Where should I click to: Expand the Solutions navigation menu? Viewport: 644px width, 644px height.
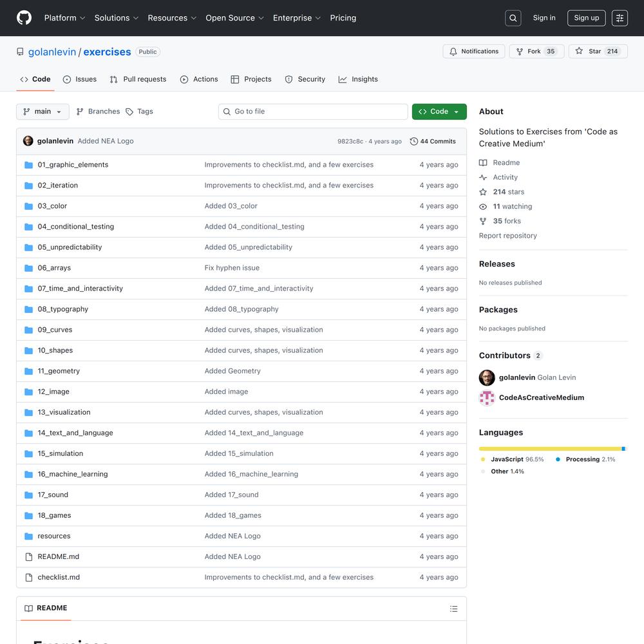pos(116,18)
